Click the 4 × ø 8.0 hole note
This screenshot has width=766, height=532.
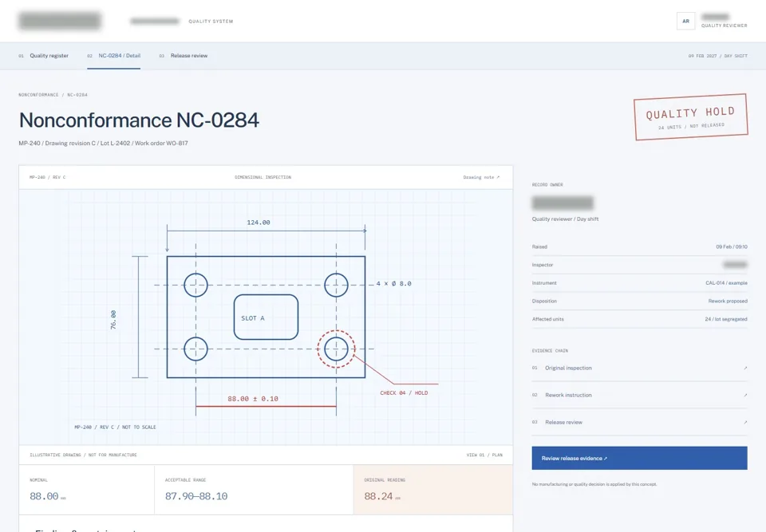pos(393,283)
